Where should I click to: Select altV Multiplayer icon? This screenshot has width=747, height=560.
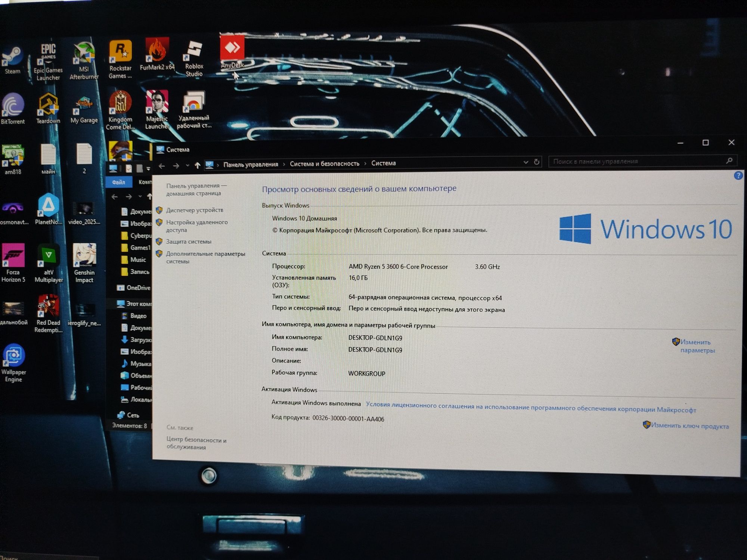[x=49, y=263]
